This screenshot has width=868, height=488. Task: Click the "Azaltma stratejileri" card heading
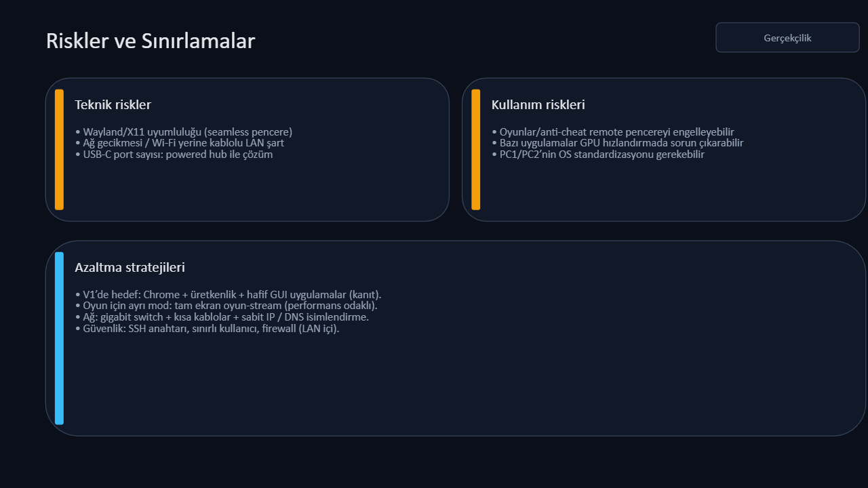click(130, 268)
